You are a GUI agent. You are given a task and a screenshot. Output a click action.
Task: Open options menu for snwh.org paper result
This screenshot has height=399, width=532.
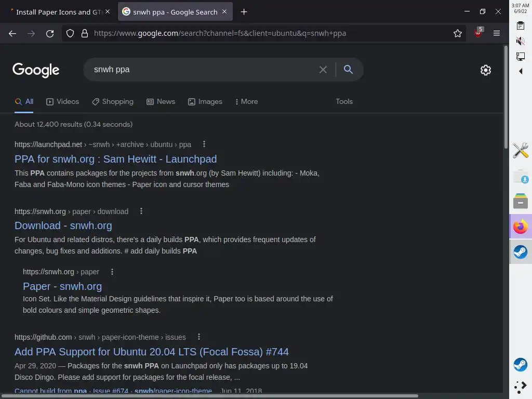[x=112, y=272]
